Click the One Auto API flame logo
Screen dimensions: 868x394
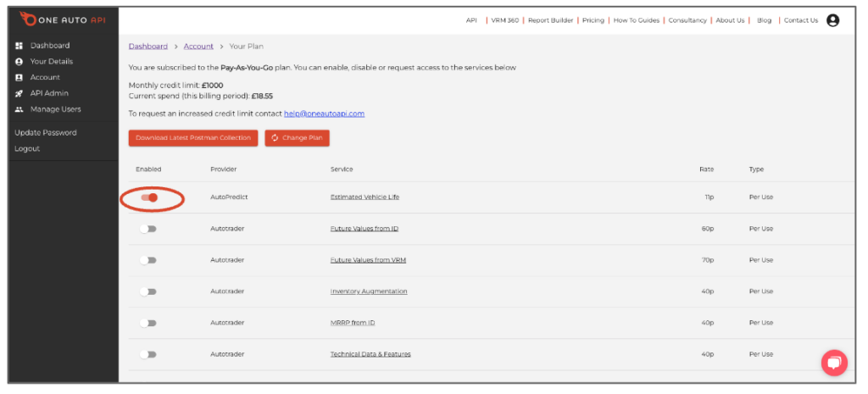coord(27,19)
